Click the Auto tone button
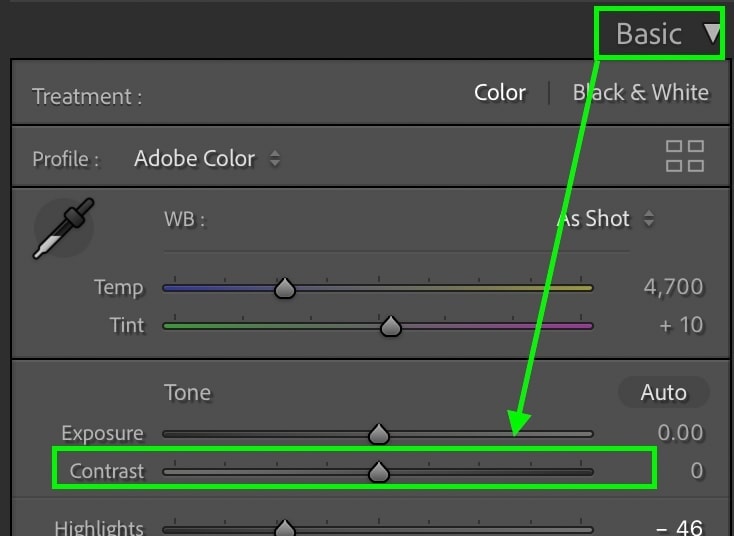This screenshot has height=536, width=734. (x=663, y=392)
